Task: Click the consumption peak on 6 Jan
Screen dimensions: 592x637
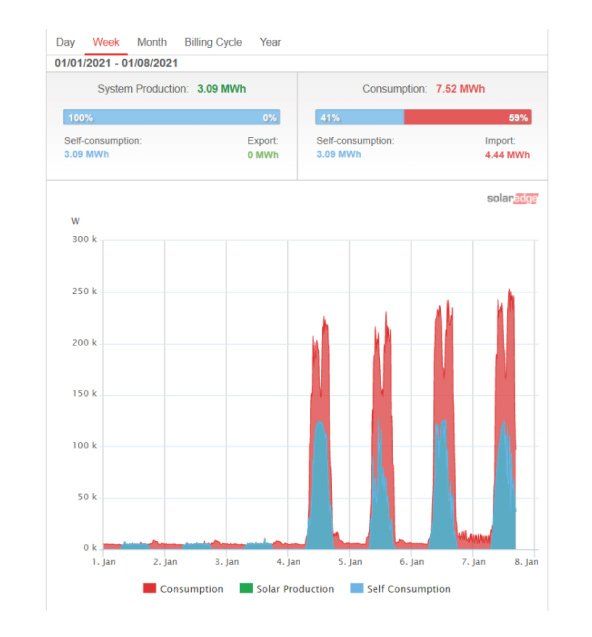Action: point(448,303)
